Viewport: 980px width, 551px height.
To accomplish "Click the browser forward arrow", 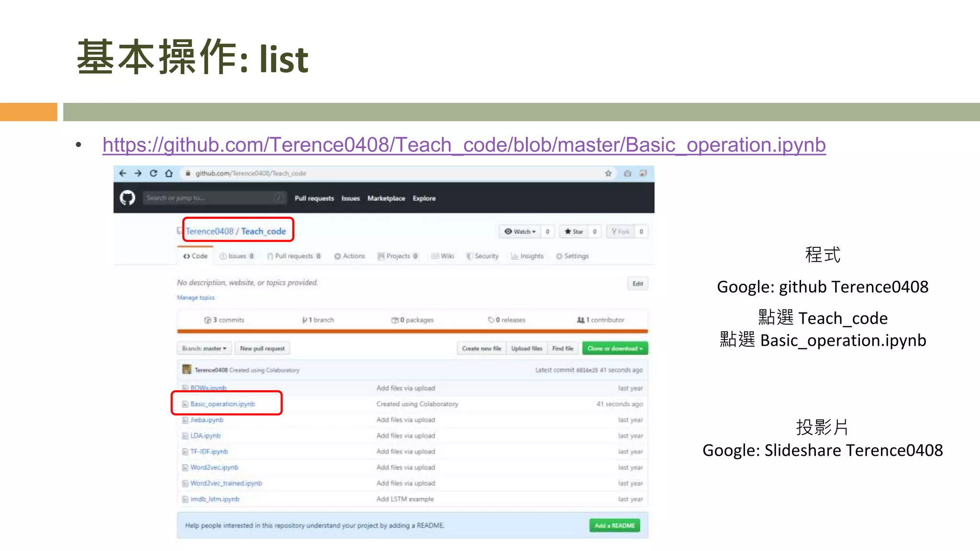I will [x=138, y=173].
